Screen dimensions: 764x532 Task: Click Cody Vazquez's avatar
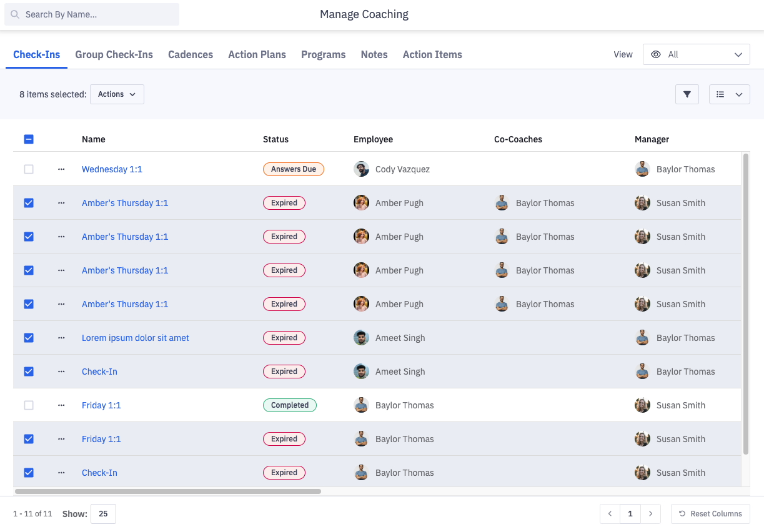click(x=361, y=169)
